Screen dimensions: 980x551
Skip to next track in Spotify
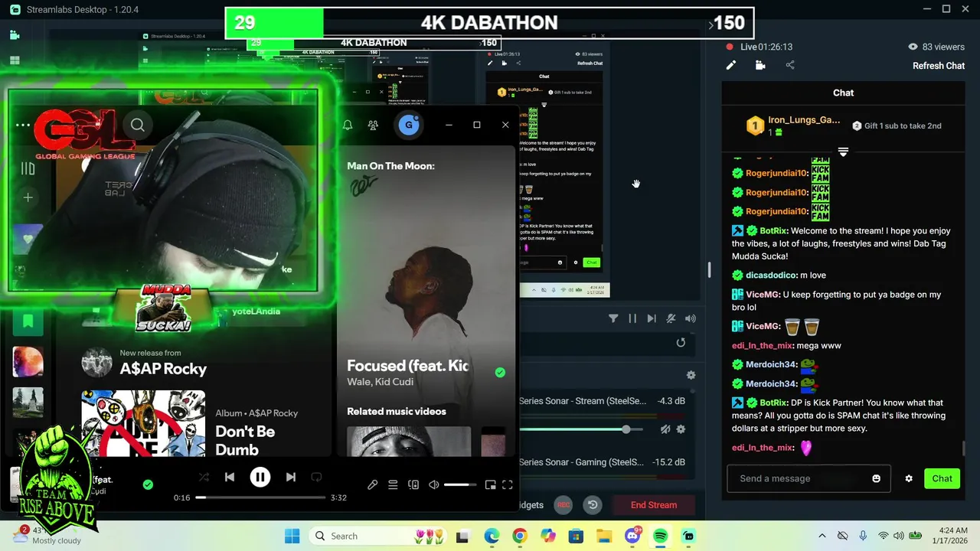[291, 477]
